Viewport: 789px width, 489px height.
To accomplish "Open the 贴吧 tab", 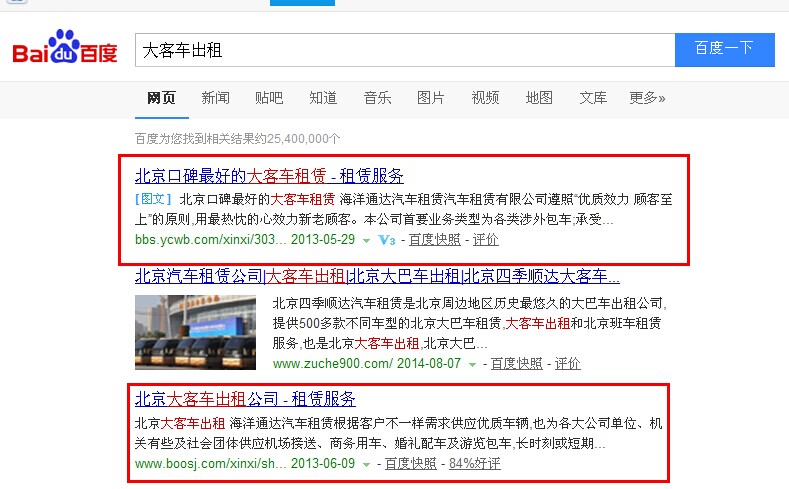I will 269,98.
